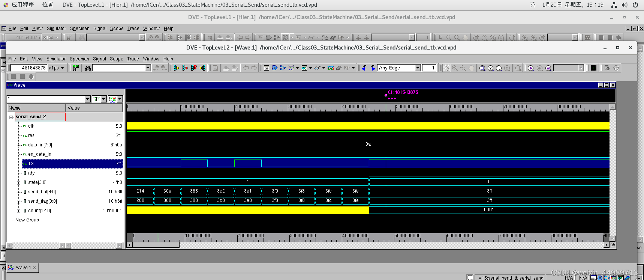Click the binoculars find icon in Wave window
The image size is (644, 280).
point(88,68)
